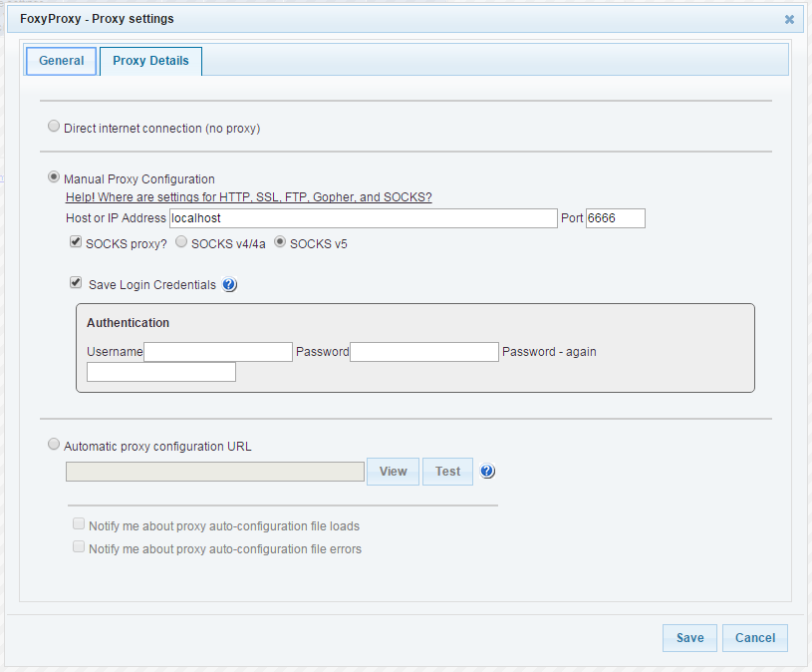Select Automatic proxy configuration URL option
The height and width of the screenshot is (672, 812).
[54, 444]
